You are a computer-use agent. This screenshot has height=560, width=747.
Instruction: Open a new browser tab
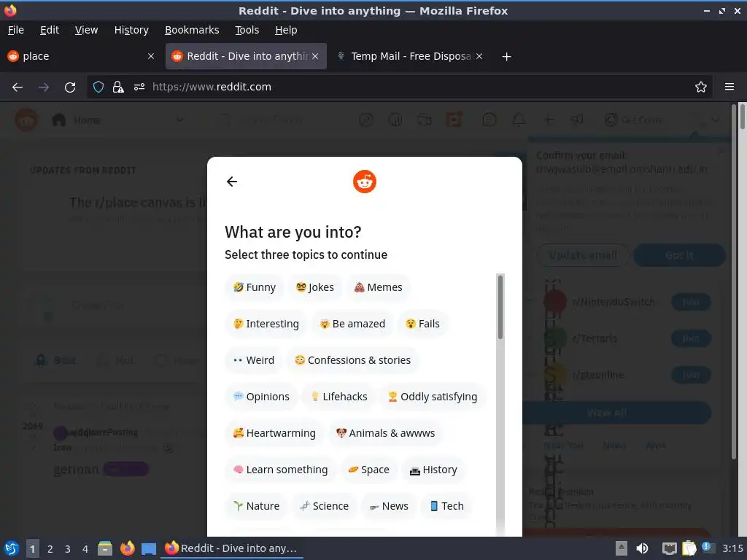pos(506,57)
